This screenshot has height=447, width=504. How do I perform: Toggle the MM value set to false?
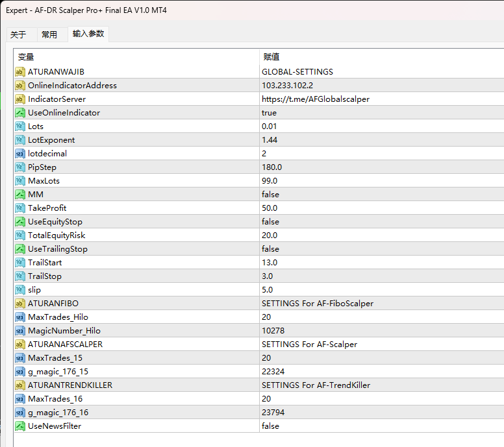[270, 194]
